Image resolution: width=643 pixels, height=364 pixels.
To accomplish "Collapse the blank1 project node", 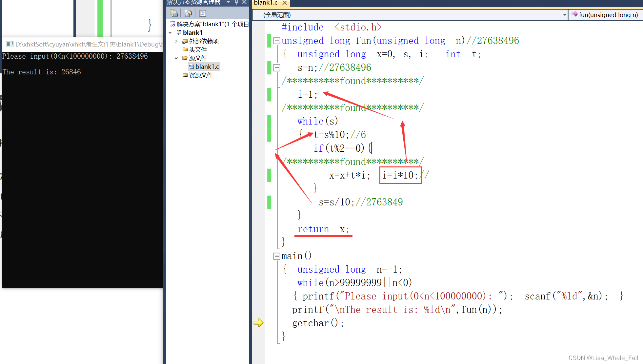I will [x=170, y=33].
